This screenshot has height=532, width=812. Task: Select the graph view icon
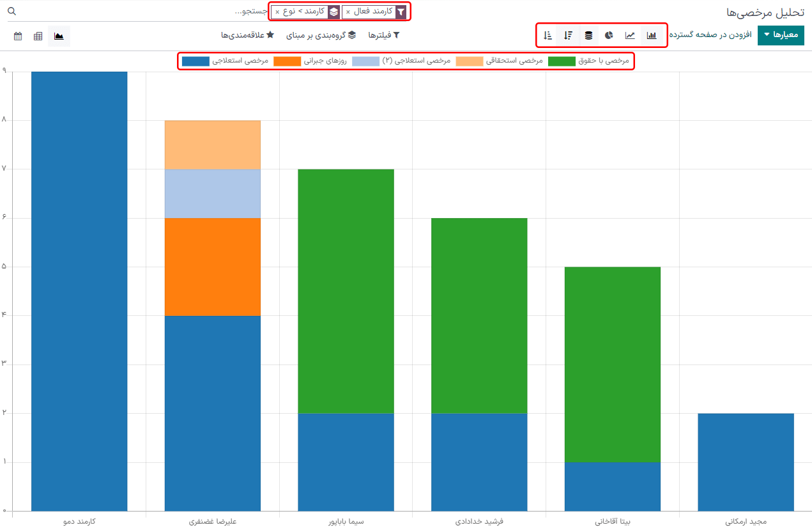(59, 36)
